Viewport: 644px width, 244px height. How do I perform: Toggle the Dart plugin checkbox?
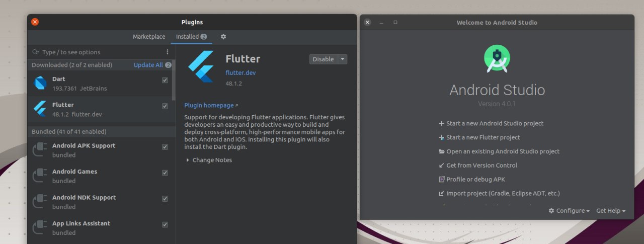(x=165, y=80)
